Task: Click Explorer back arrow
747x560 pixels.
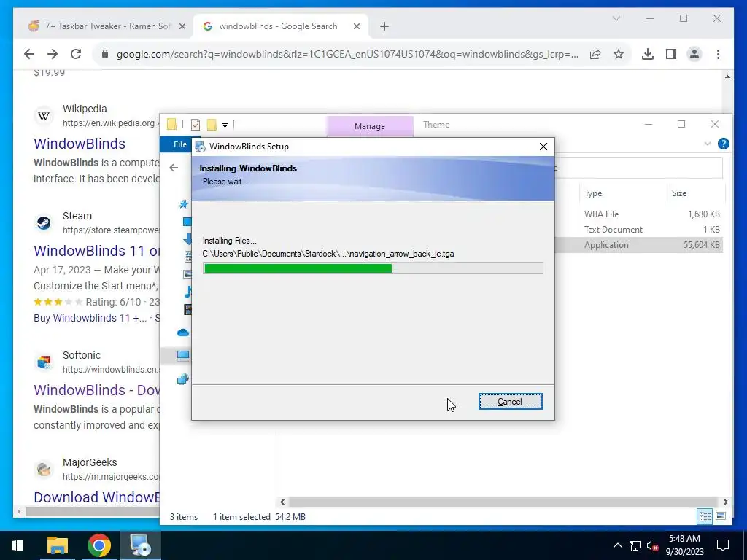Action: [174, 168]
